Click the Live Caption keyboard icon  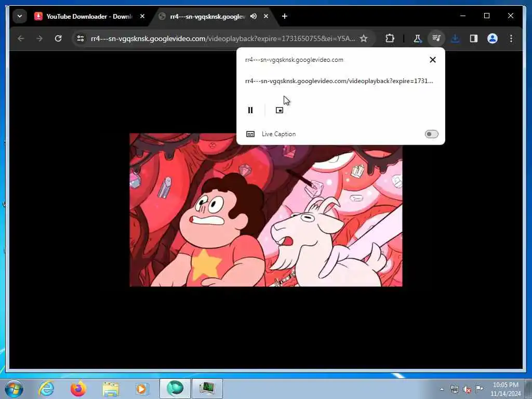[x=250, y=134]
